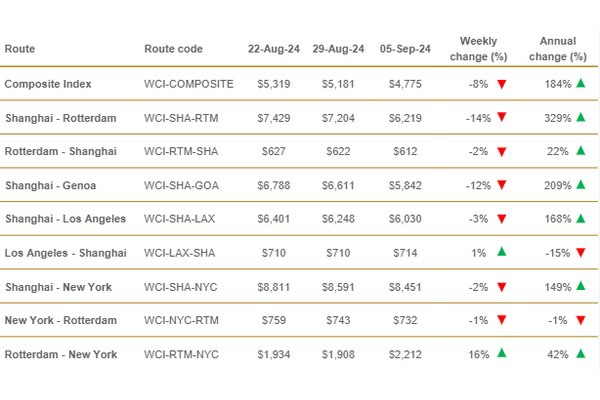The width and height of the screenshot is (600, 400).
Task: Click the red weekly arrow for Shanghai - Rotterdam
Action: click(501, 118)
